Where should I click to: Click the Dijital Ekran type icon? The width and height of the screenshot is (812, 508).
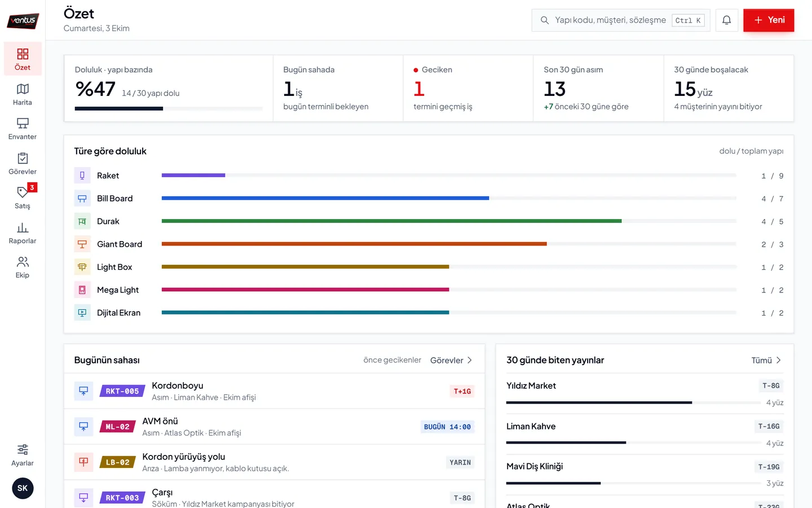pos(82,313)
